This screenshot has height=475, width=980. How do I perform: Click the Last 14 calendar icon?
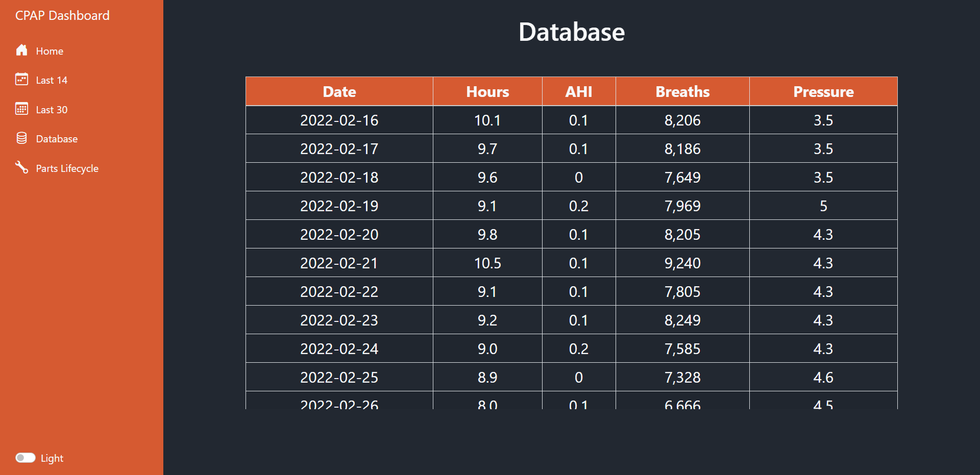[21, 80]
